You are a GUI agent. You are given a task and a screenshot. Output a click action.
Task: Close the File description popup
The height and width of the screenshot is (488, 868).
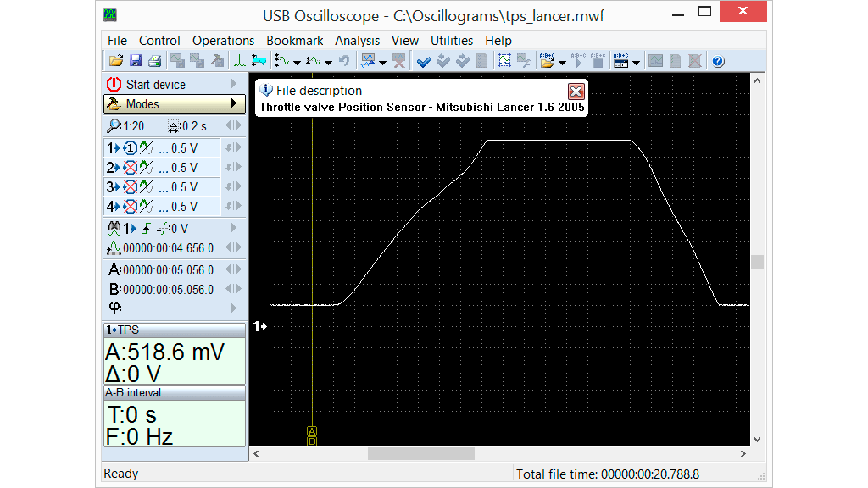click(576, 91)
